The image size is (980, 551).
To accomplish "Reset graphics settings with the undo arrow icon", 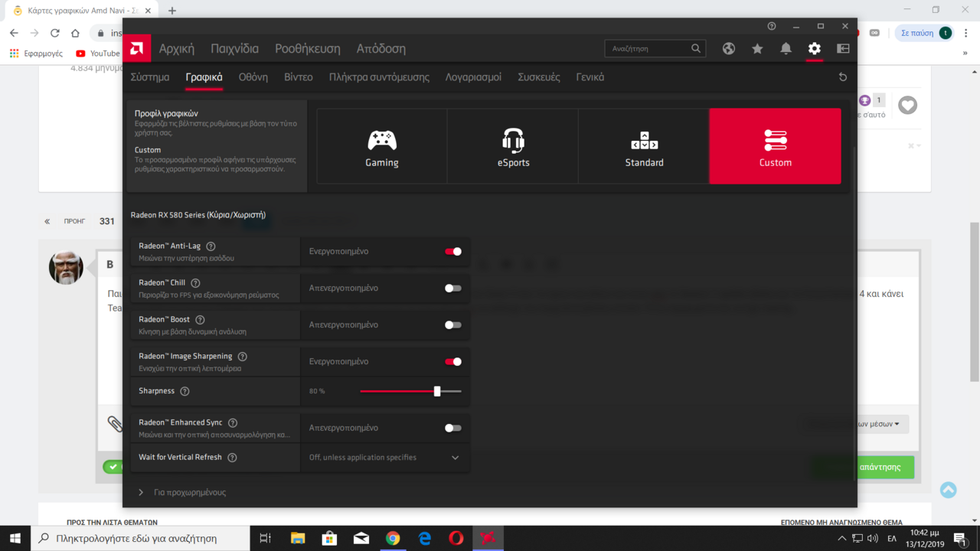I will tap(843, 77).
